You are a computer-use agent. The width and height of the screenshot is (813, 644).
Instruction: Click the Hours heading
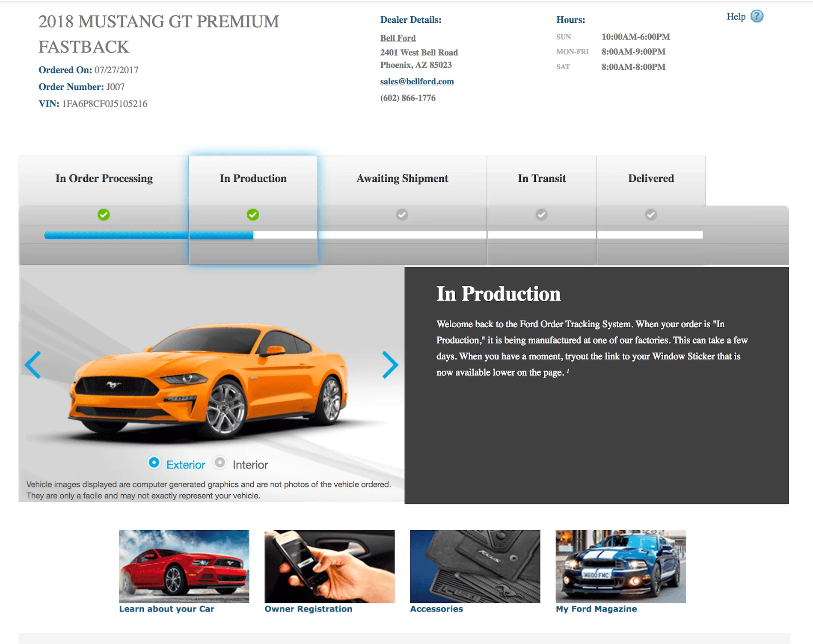[570, 20]
